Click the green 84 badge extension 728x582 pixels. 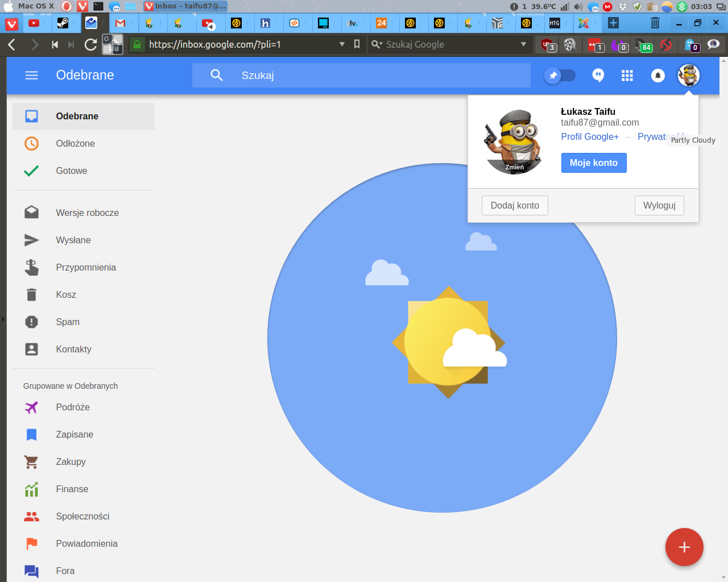click(x=643, y=44)
